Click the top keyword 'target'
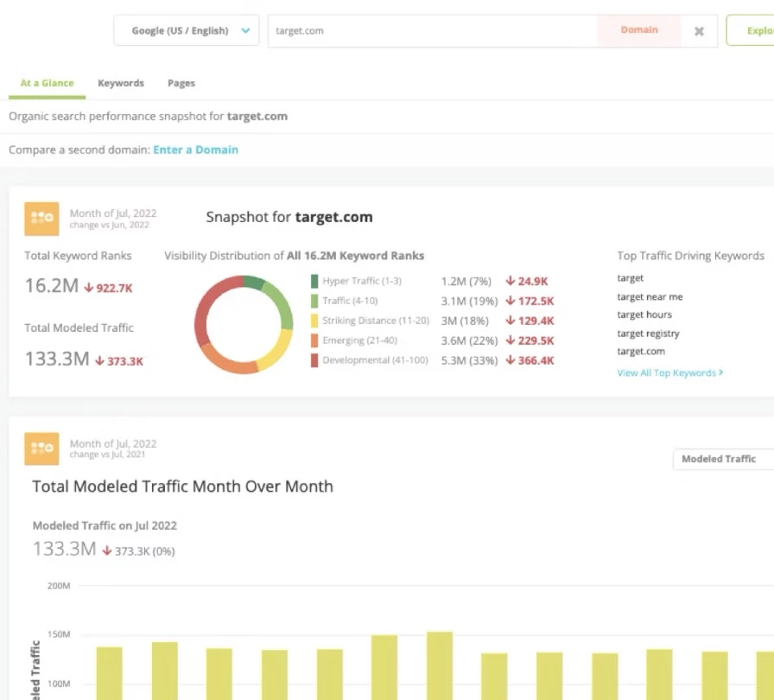Screen dimensions: 774x700 pos(630,278)
